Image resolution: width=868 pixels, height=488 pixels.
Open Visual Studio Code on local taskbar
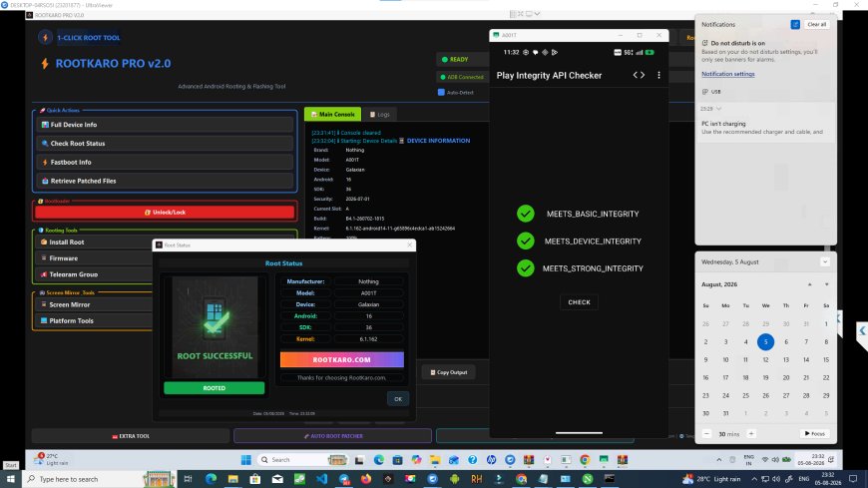pyautogui.click(x=321, y=479)
